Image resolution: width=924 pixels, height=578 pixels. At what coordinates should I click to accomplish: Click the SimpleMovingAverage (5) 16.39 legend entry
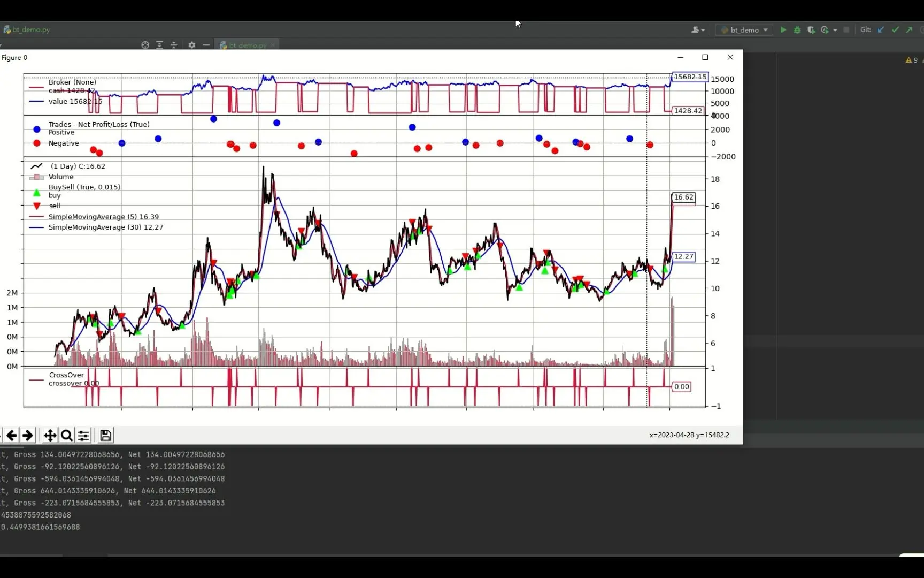104,217
